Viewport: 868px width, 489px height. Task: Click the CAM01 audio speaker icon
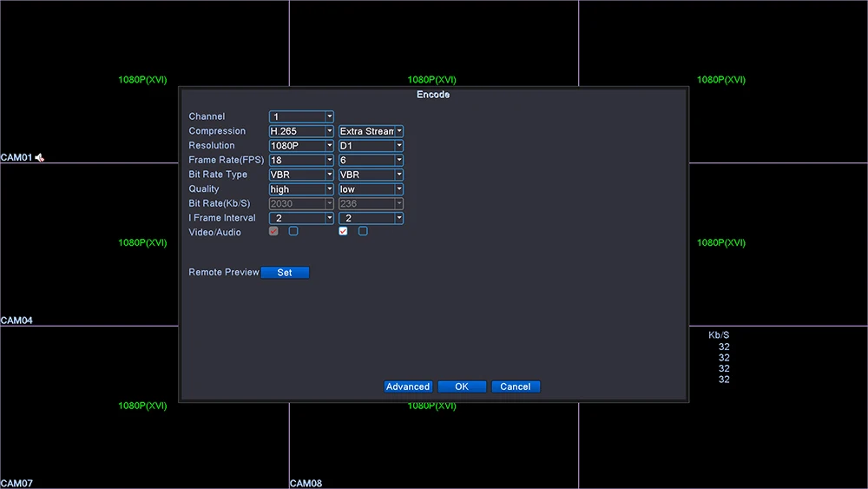pos(39,158)
